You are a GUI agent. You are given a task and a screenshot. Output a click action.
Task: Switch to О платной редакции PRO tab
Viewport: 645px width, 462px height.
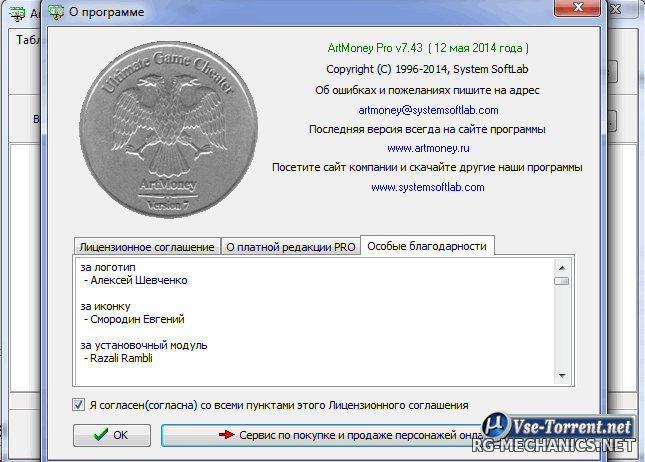(289, 247)
